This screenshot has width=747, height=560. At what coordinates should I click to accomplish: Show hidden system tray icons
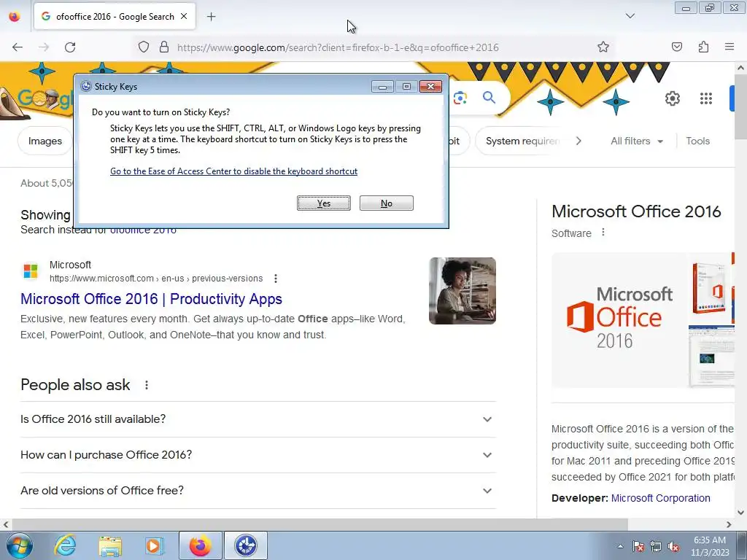click(x=620, y=546)
